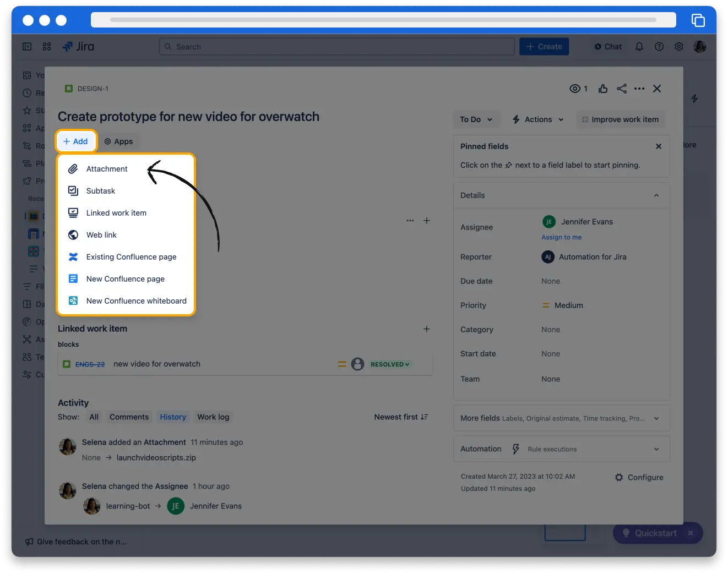Open the help question mark icon

(x=659, y=47)
